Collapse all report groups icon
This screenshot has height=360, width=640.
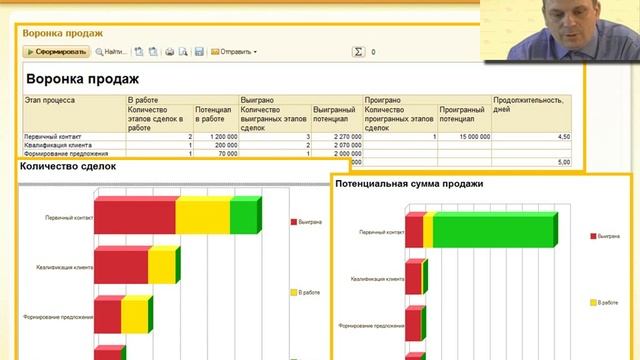pyautogui.click(x=153, y=52)
